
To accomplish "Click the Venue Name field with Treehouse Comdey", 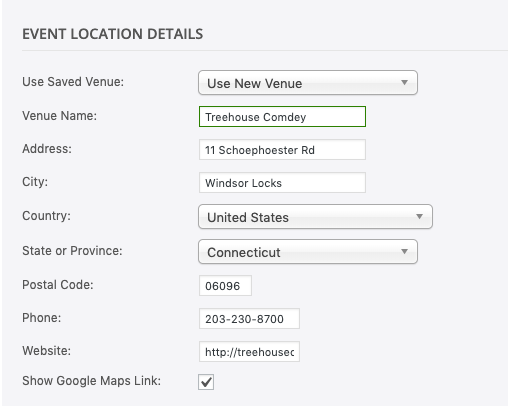I will tap(282, 117).
